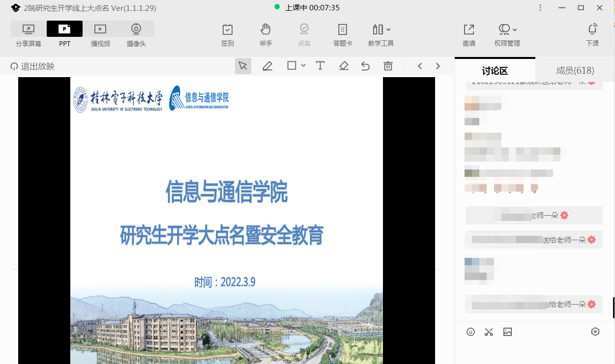The image size is (615, 364).
Task: Select the text T tool
Action: click(320, 66)
